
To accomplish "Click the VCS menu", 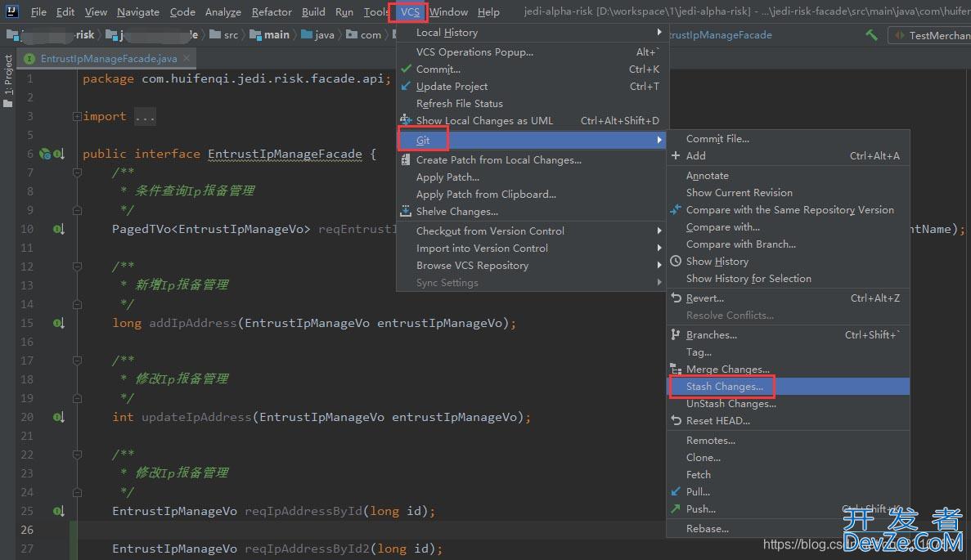I will tap(409, 11).
